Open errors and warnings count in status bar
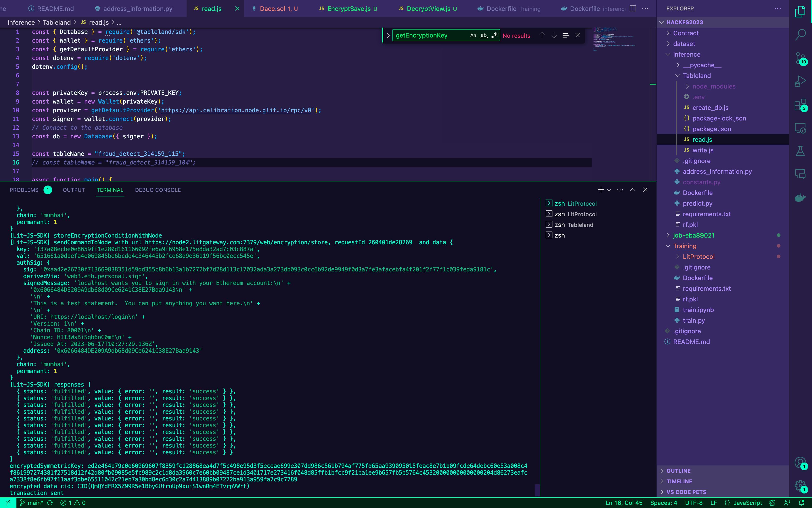 [73, 503]
